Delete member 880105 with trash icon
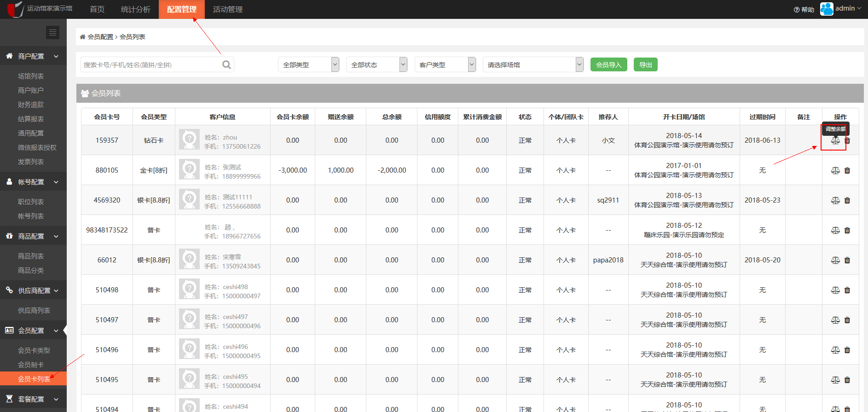Image resolution: width=868 pixels, height=412 pixels. coord(847,170)
